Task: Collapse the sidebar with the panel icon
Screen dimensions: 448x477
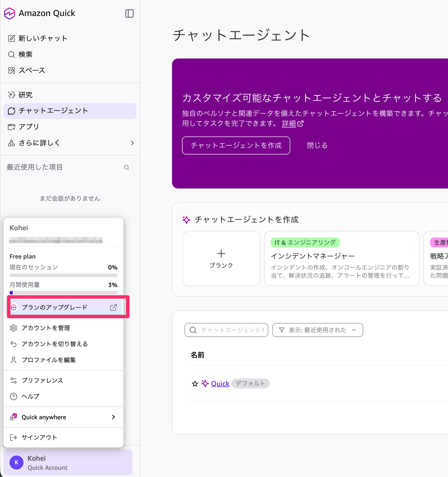Action: point(129,13)
